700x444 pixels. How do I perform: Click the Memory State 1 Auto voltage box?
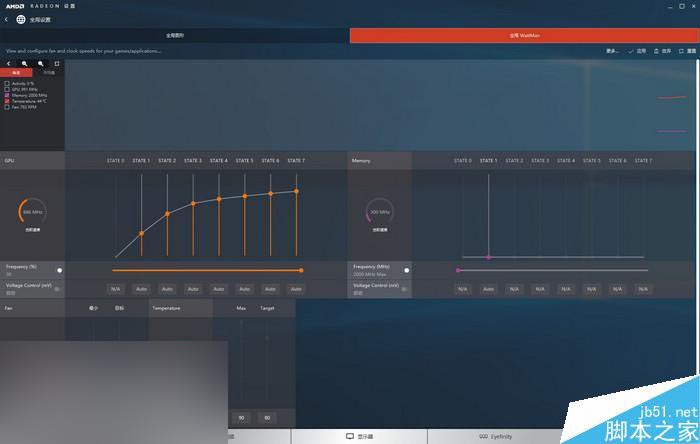coord(488,289)
